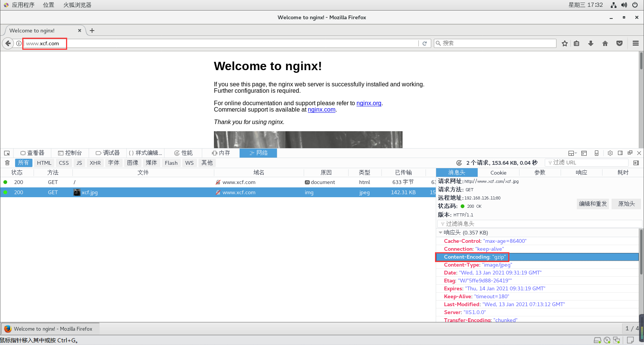Close the Welcome to nginx! tab
Screen dimensions: 644x345
click(80, 31)
